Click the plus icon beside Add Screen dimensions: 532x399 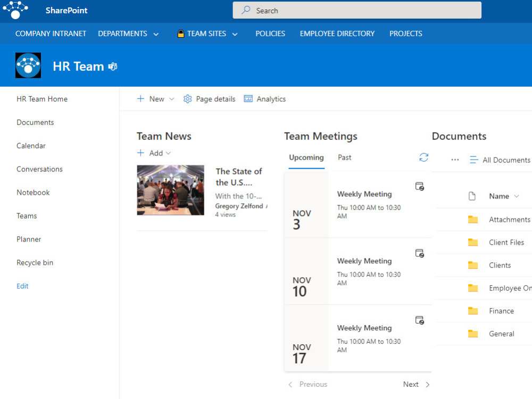[x=140, y=153]
